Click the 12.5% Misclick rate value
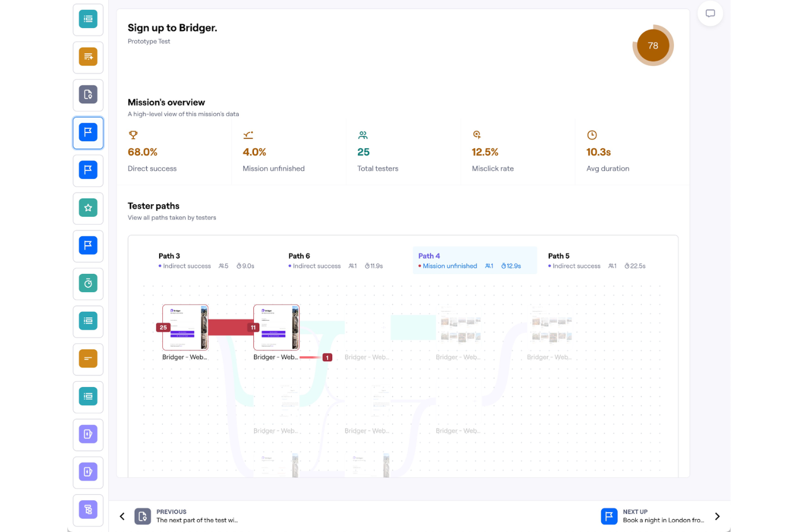 coord(485,152)
